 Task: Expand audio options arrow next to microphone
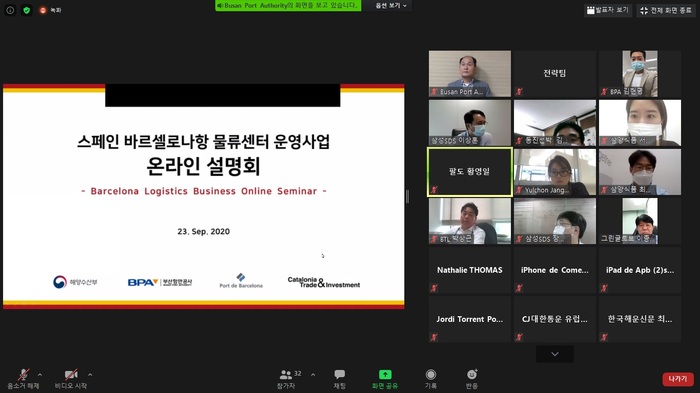[x=40, y=375]
